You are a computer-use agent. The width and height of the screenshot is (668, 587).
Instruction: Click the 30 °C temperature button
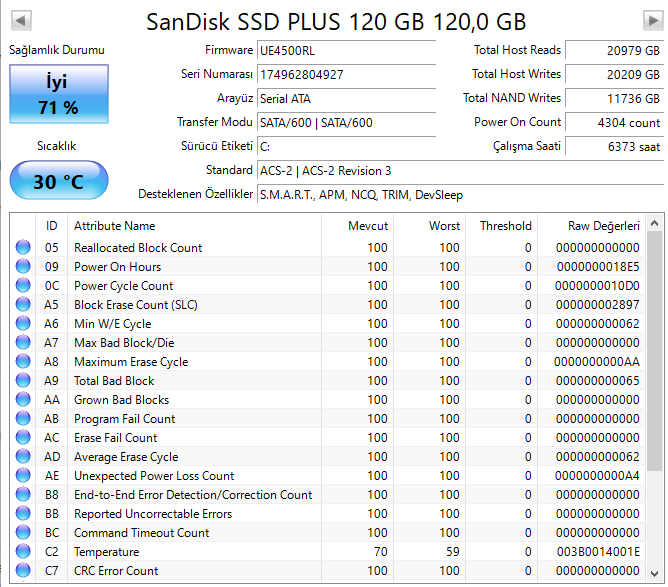pyautogui.click(x=56, y=183)
